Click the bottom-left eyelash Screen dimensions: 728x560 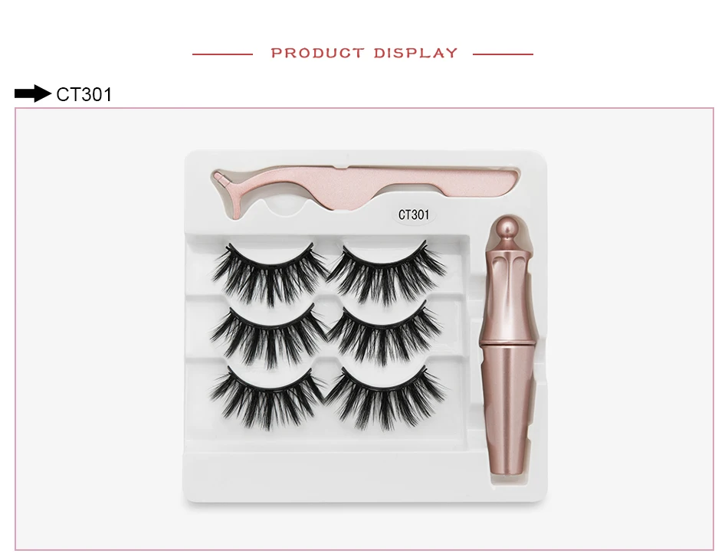pyautogui.click(x=268, y=397)
